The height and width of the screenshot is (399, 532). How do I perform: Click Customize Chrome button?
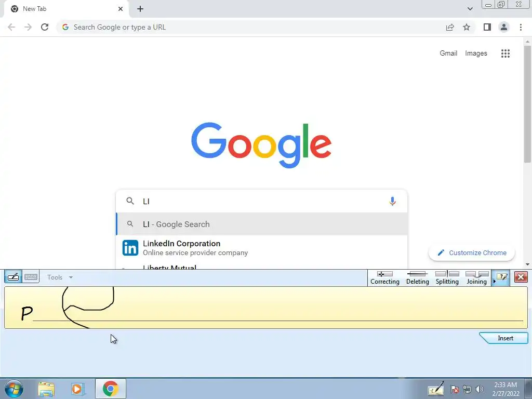pos(472,253)
